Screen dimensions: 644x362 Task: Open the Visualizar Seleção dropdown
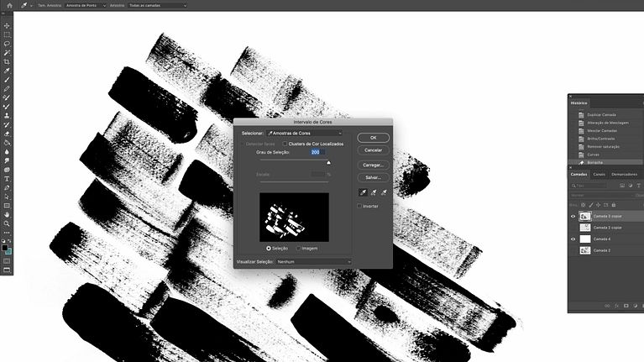tap(314, 261)
